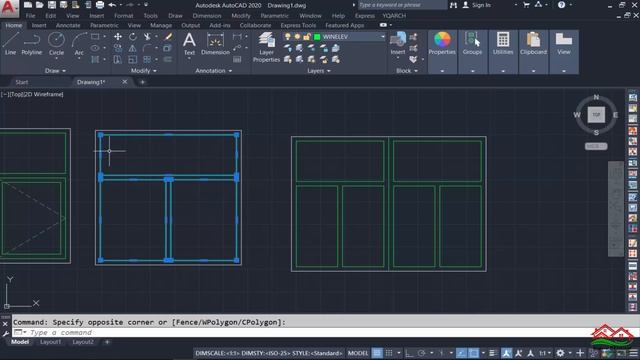Click the Ellipse tool icon
640x360 pixels.
95,48
